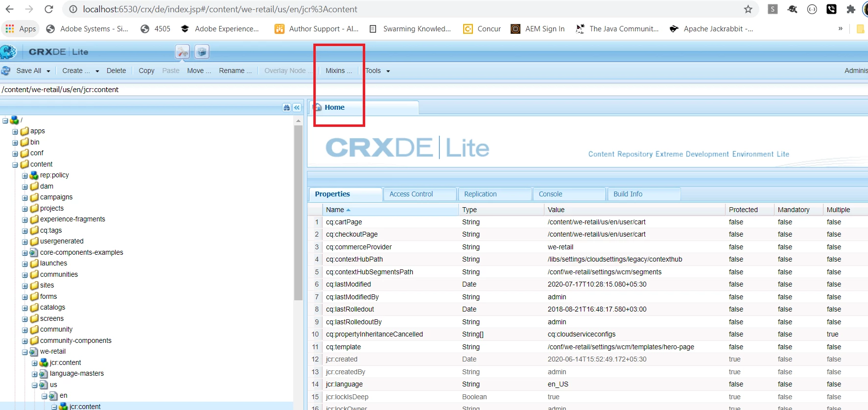
Task: Click the package cube icon in header
Action: click(x=202, y=51)
